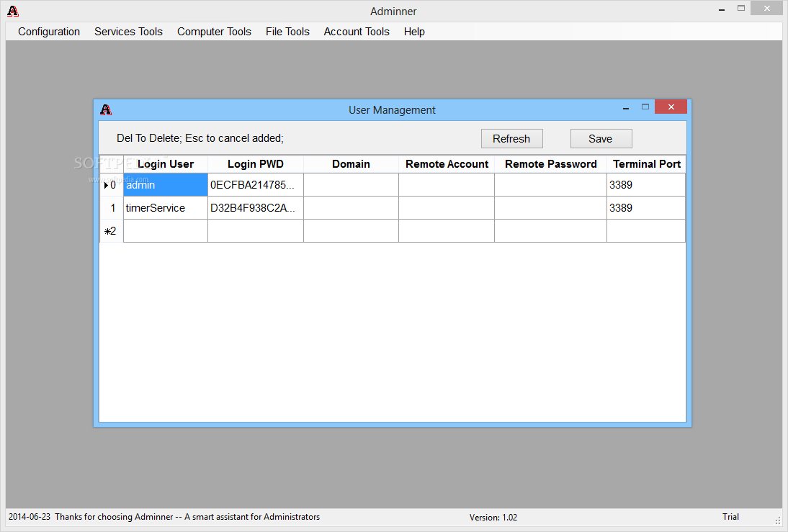Open the Services Tools menu
This screenshot has width=788, height=532.
(128, 32)
